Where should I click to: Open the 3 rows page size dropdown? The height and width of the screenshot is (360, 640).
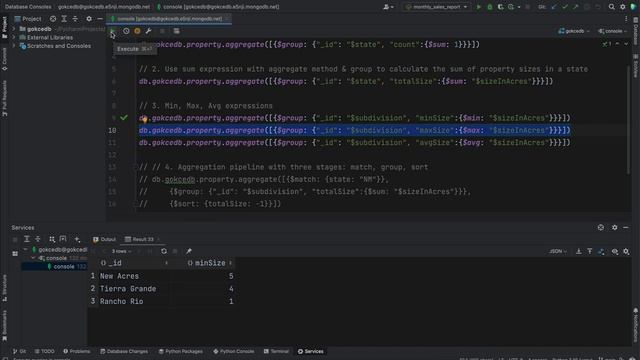tap(122, 251)
